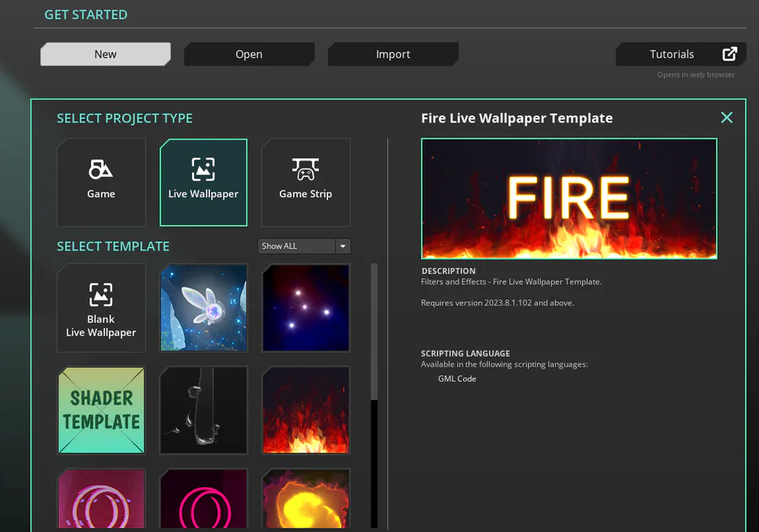Choose the Blank Live Wallpaper template

pyautogui.click(x=101, y=308)
